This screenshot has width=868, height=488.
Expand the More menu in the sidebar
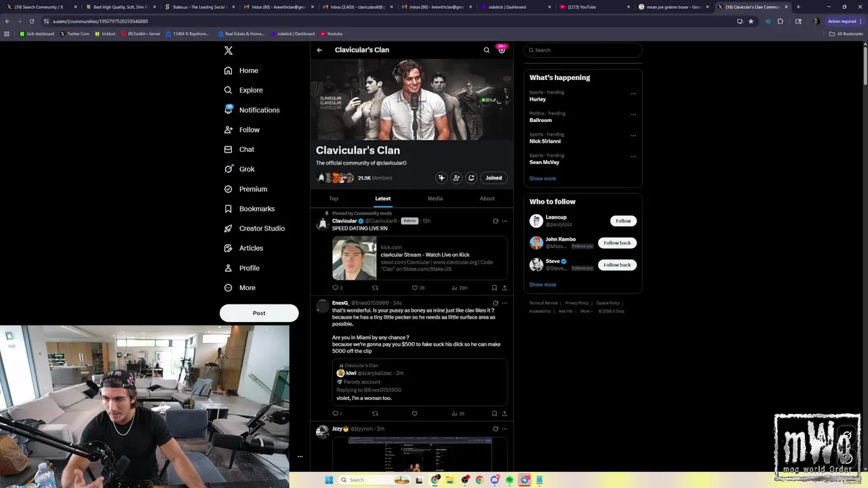pyautogui.click(x=240, y=287)
